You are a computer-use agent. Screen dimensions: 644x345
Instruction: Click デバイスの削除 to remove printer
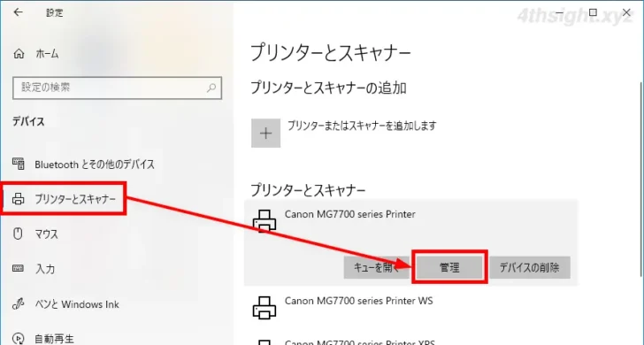click(530, 268)
